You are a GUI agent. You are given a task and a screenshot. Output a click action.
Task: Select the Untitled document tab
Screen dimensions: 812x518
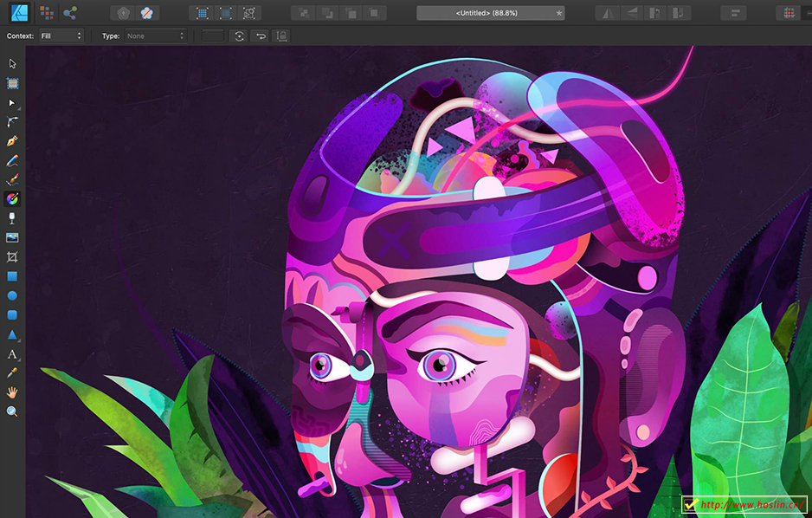pos(491,12)
